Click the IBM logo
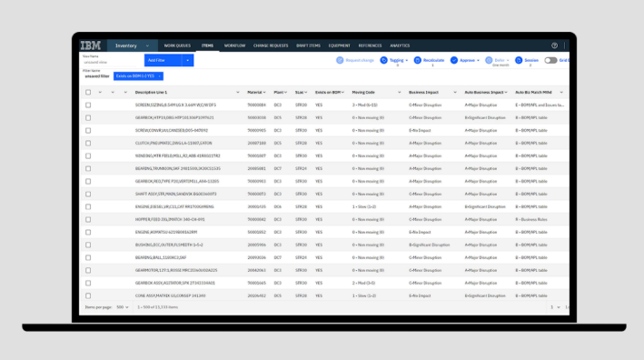Screen dimensions: 644x360 pyautogui.click(x=90, y=45)
